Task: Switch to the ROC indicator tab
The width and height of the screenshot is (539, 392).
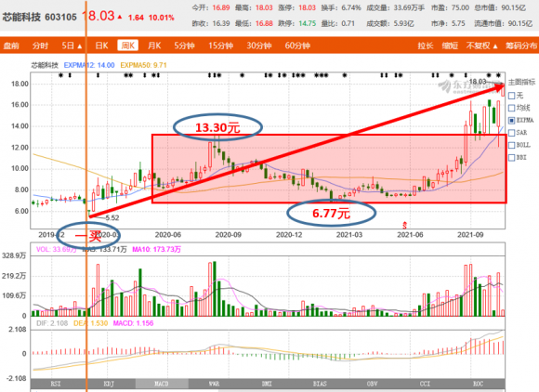Action: (479, 384)
